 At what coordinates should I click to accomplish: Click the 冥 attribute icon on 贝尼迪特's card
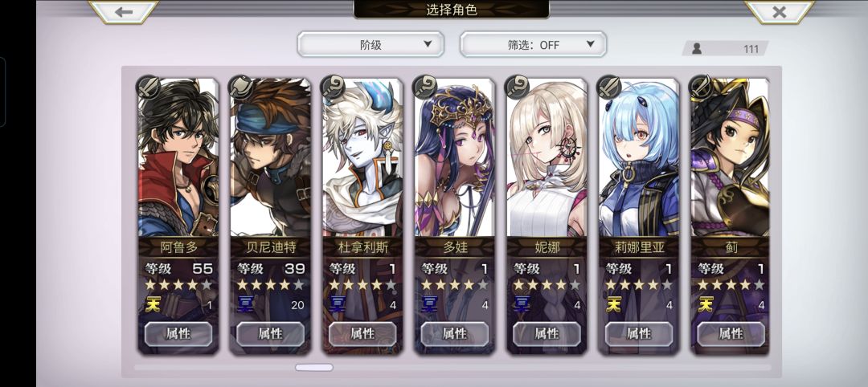tap(244, 304)
